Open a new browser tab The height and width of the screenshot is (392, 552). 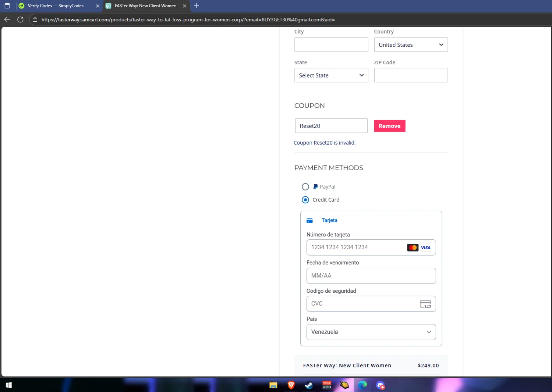point(197,6)
